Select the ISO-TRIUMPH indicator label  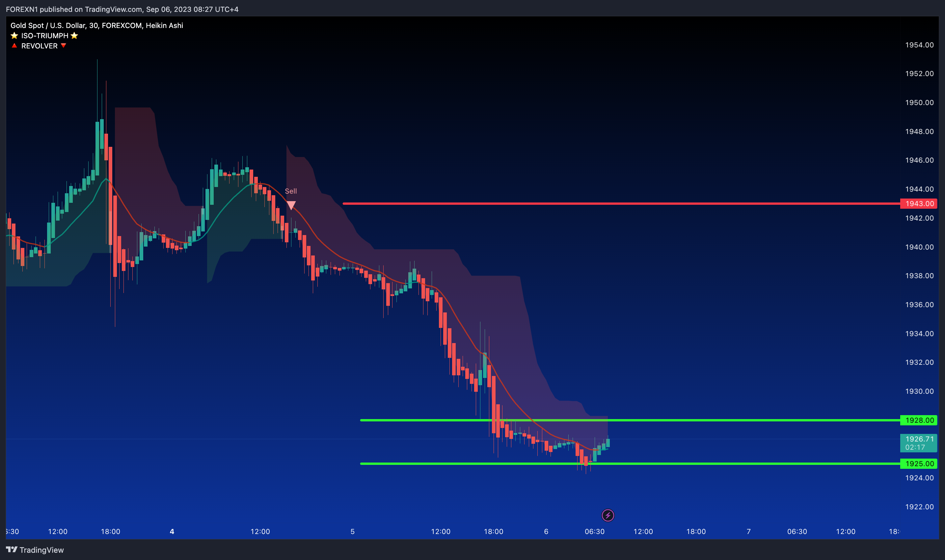tap(44, 36)
